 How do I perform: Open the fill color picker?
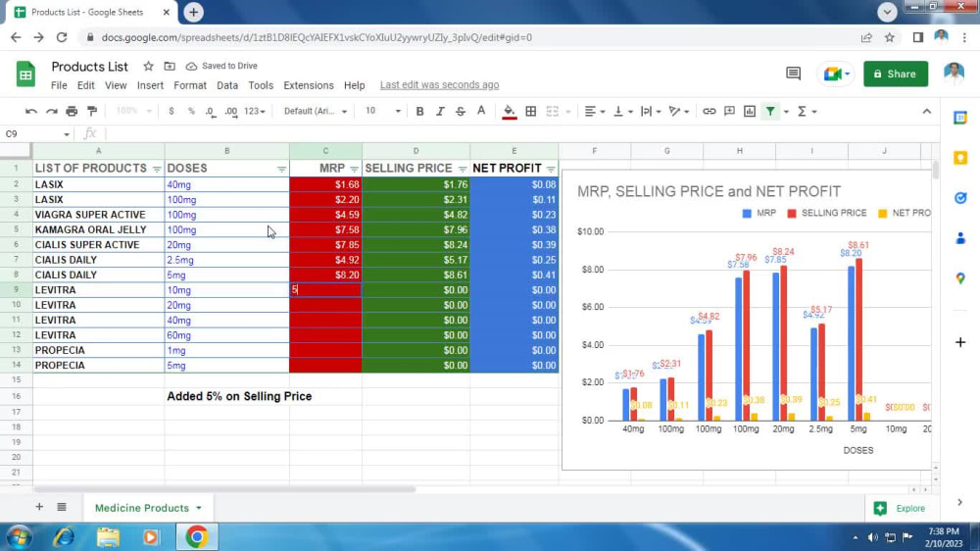(510, 112)
